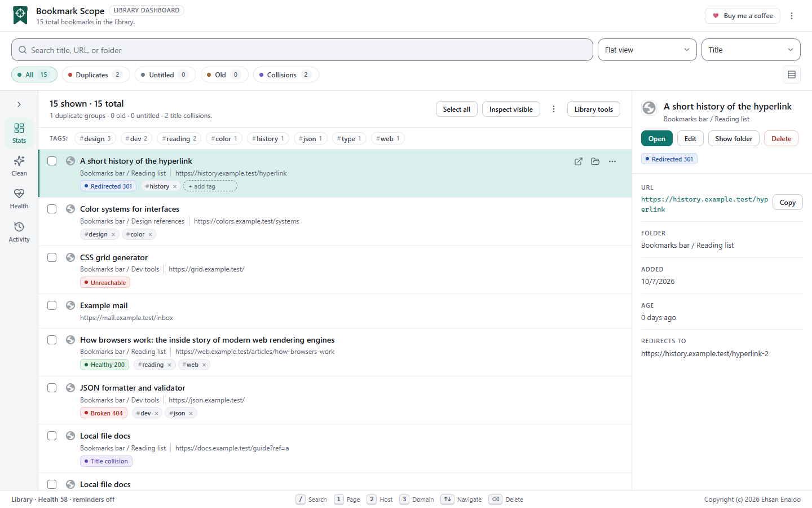The width and height of the screenshot is (812, 508).
Task: Click the Bookmark Scope logo icon
Action: pyautogui.click(x=20, y=15)
